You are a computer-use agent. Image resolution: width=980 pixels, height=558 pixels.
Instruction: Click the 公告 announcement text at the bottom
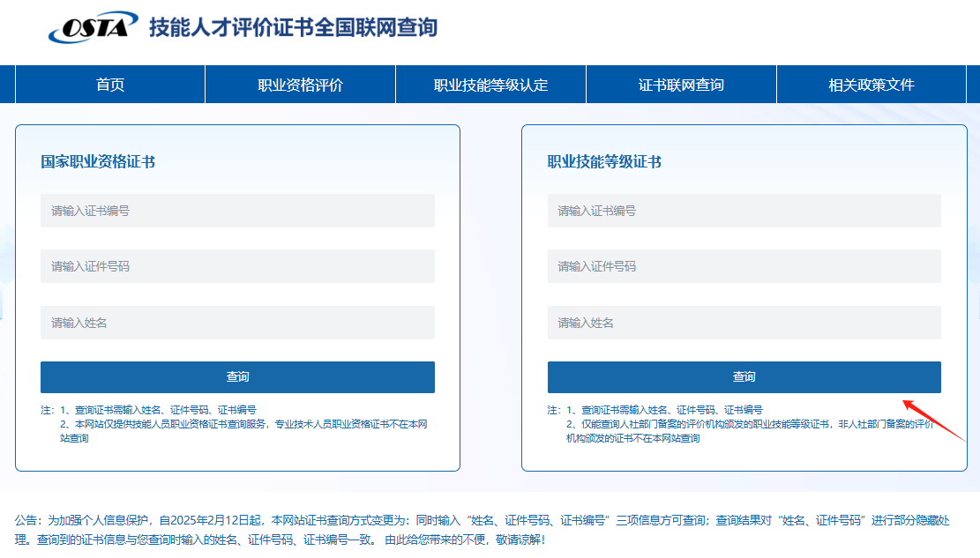click(x=483, y=529)
